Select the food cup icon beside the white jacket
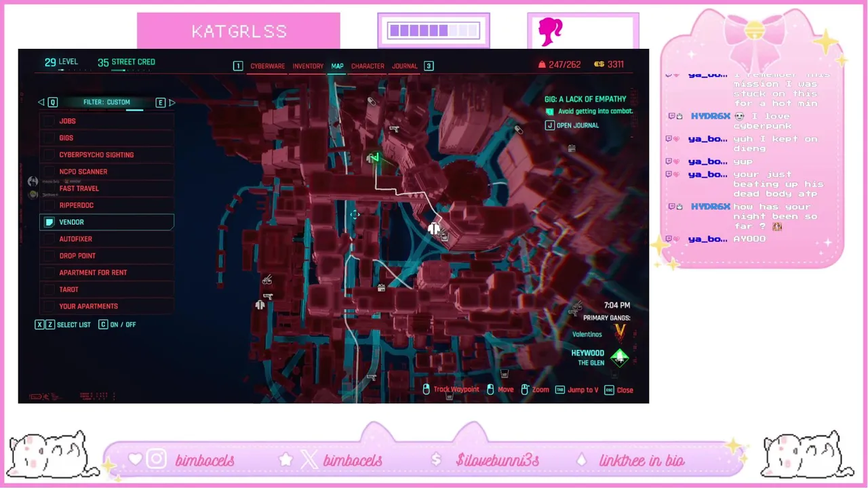The image size is (868, 488). 444,236
